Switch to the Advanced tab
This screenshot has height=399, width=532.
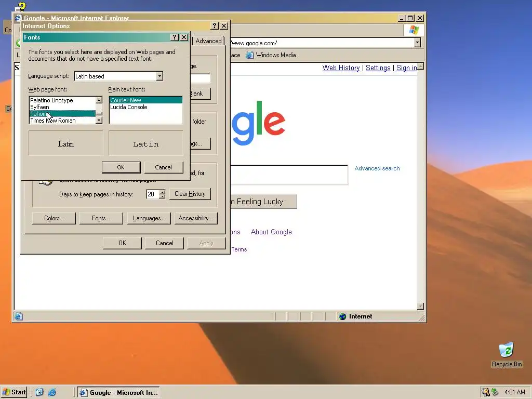[208, 41]
